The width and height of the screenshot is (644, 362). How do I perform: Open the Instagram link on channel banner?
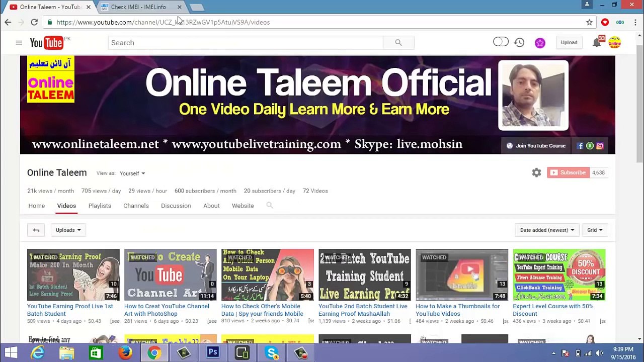(x=600, y=146)
